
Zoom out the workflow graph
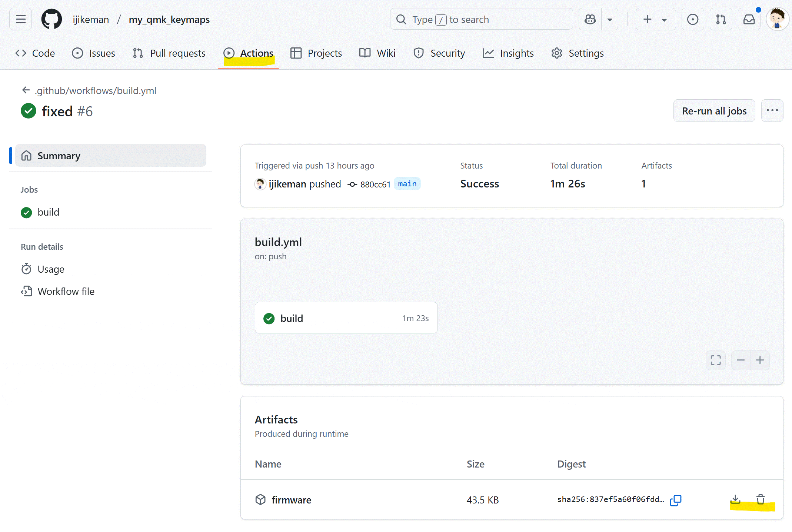click(x=741, y=360)
